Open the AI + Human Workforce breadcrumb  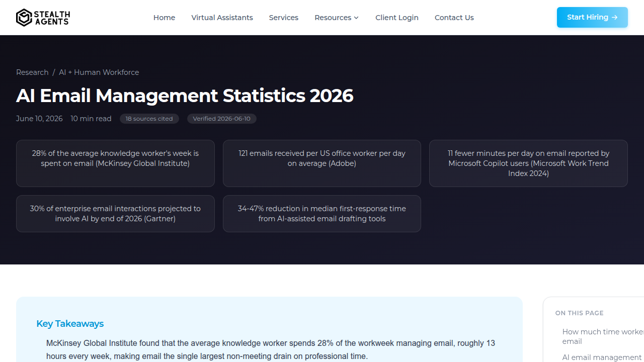(99, 72)
